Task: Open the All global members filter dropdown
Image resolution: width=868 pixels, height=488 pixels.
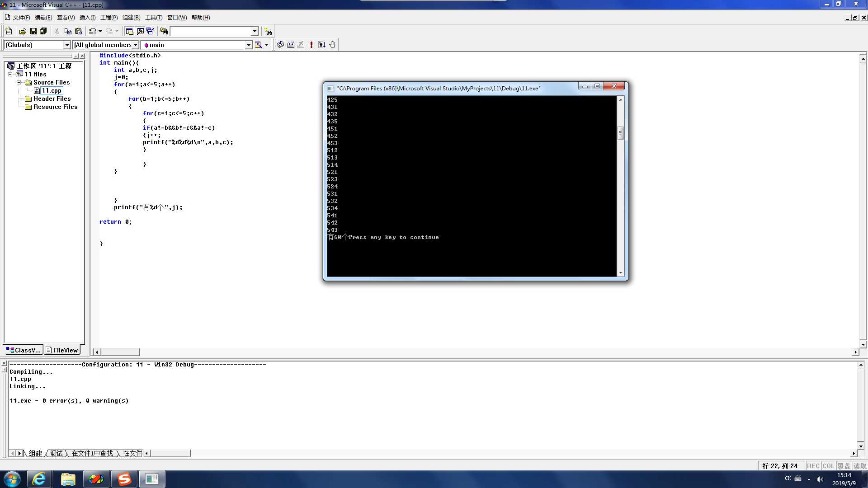Action: 135,45
